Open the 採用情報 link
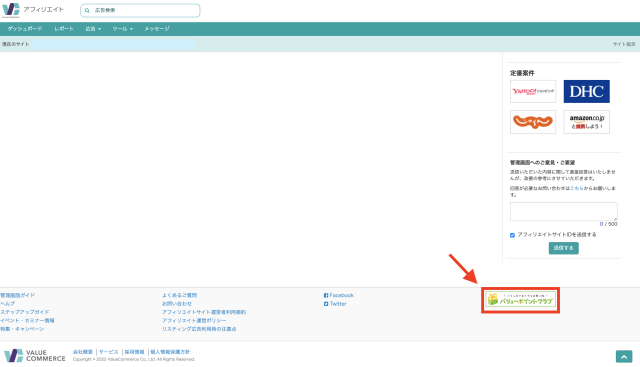The height and width of the screenshot is (367, 640). click(x=134, y=352)
